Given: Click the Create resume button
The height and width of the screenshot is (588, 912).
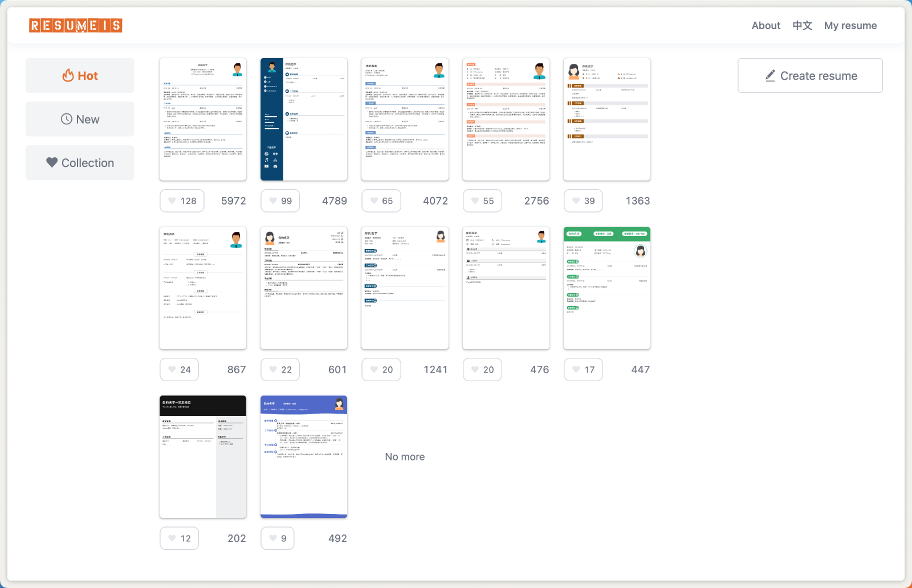Looking at the screenshot, I should click(810, 76).
